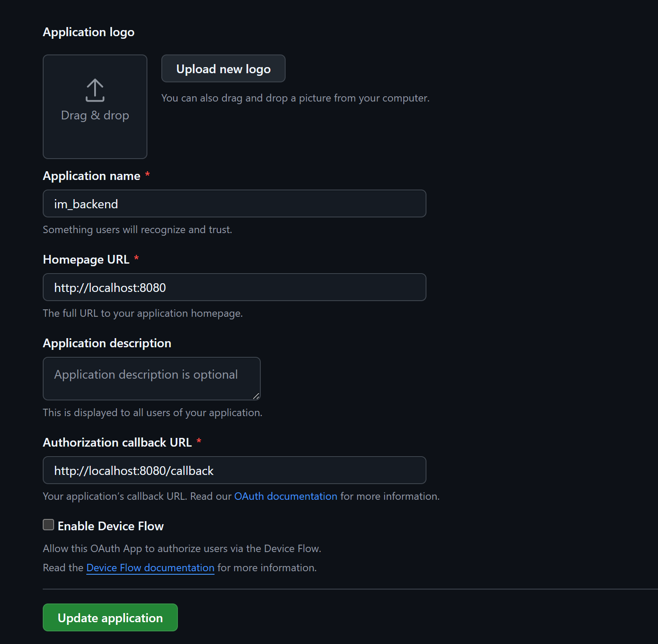658x644 pixels.
Task: Click the Application description text area
Action: pos(151,378)
